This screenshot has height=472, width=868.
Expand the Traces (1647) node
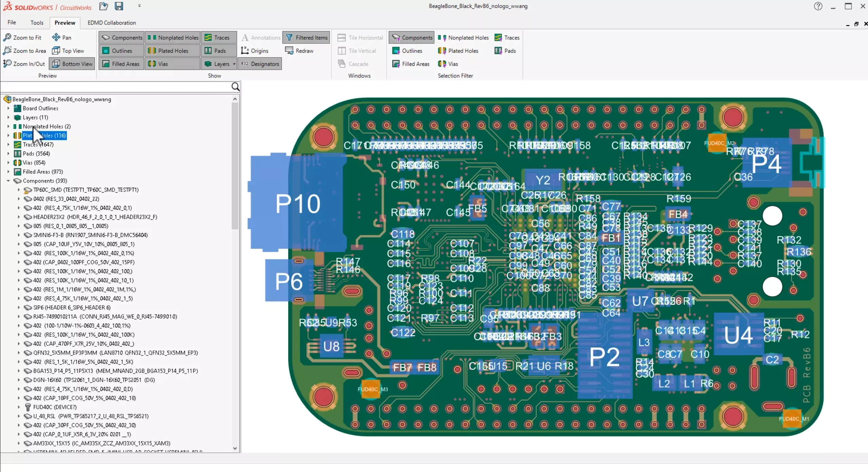tap(8, 144)
